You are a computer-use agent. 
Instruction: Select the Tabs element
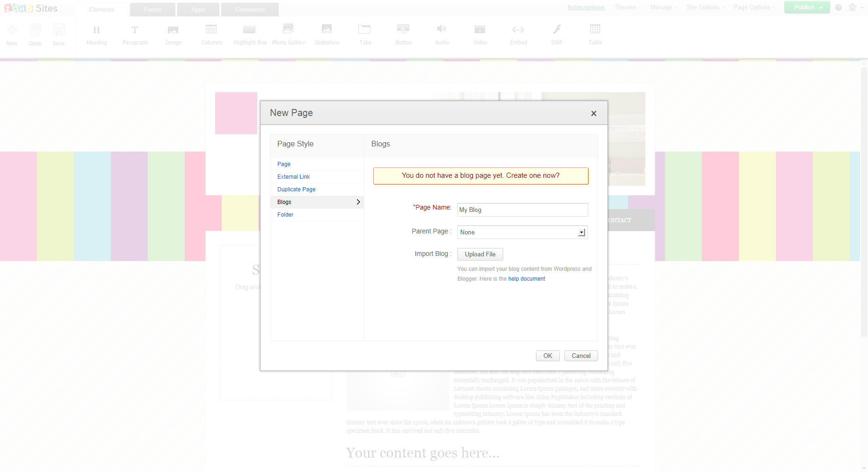[x=365, y=35]
